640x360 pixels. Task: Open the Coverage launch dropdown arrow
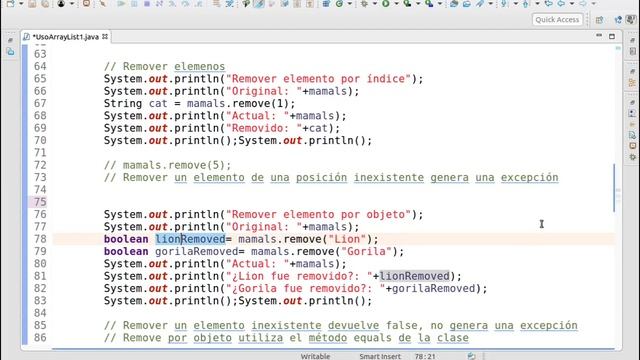(x=418, y=4)
